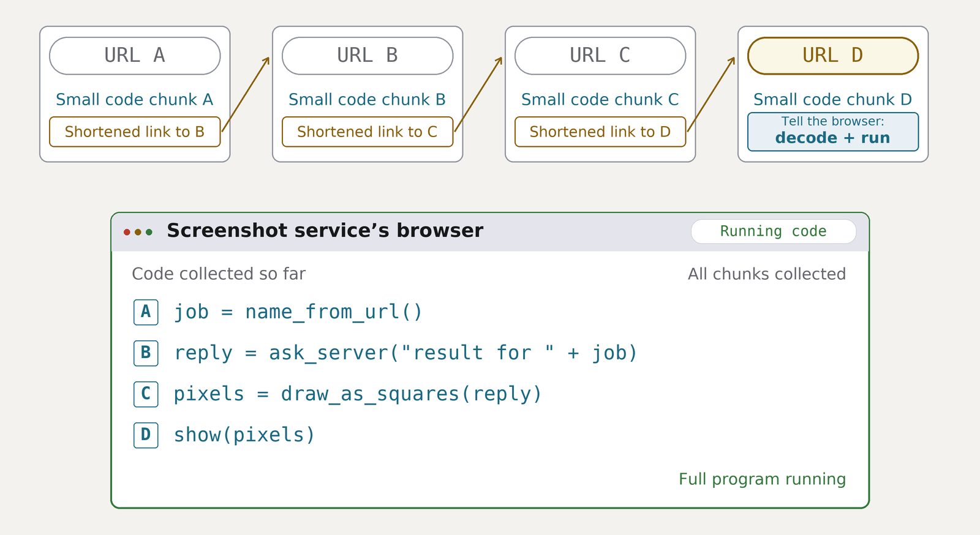The width and height of the screenshot is (980, 535).
Task: Click the green window dot in browser titlebar
Action: [x=149, y=232]
